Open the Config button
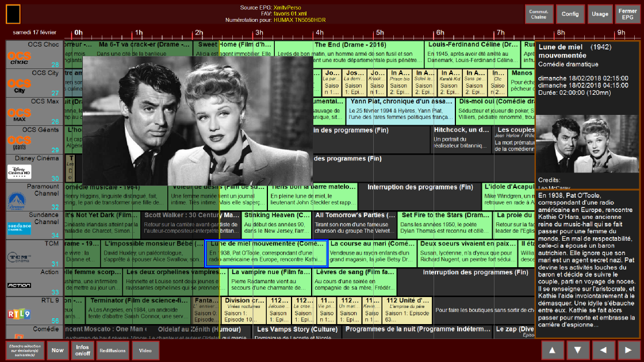644x362 pixels. coord(570,14)
